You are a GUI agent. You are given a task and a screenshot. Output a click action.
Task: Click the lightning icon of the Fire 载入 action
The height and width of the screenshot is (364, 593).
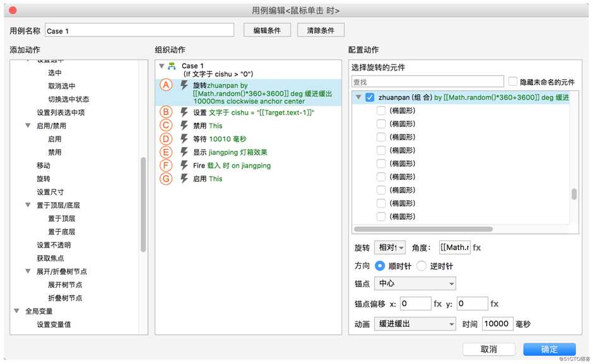pos(184,165)
